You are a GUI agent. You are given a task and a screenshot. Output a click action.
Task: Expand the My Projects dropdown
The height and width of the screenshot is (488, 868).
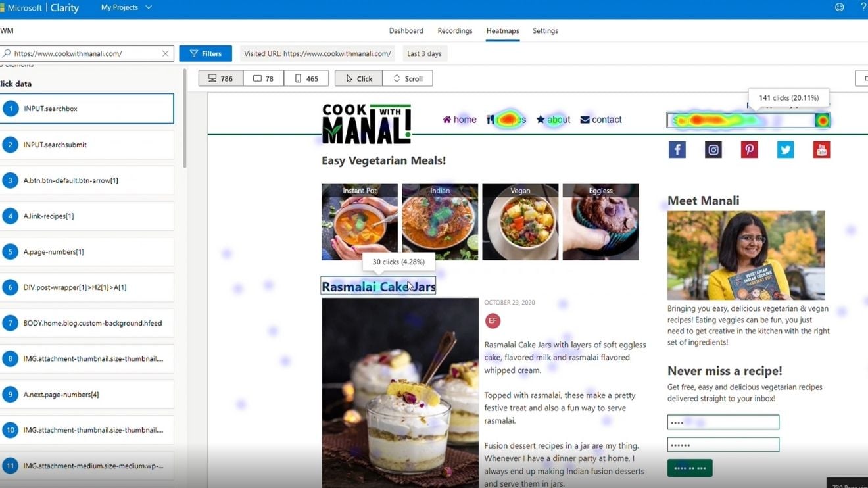click(x=126, y=7)
